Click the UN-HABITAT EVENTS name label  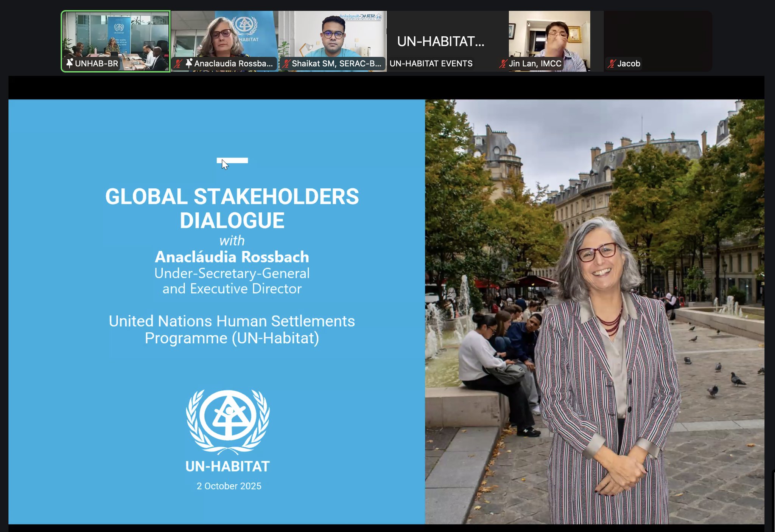431,64
